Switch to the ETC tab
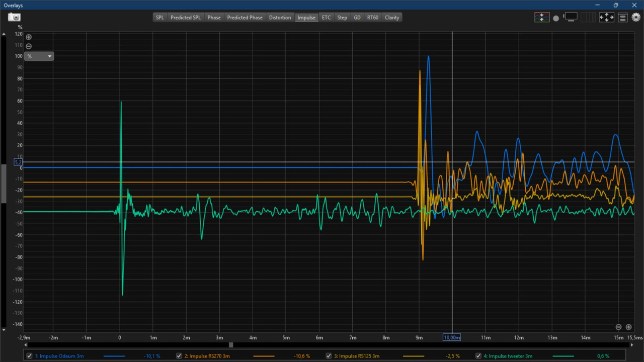644x362 pixels. [x=327, y=17]
